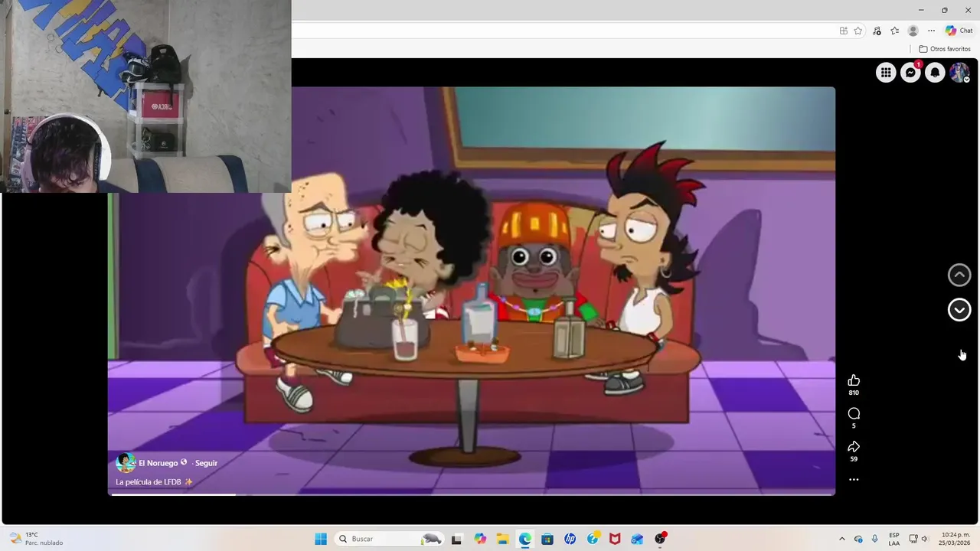
Task: Click the 810 likes count
Action: [854, 393]
